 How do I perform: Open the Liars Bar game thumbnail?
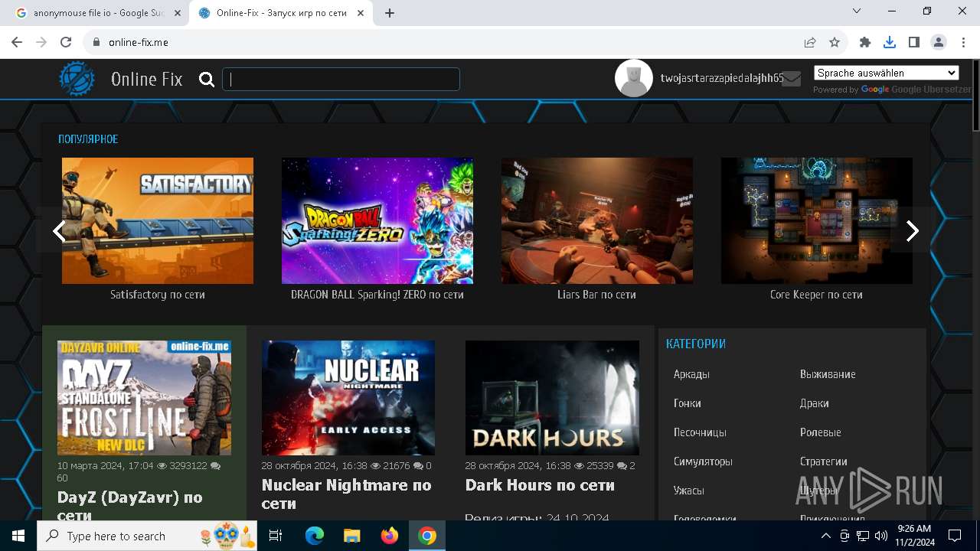coord(597,220)
